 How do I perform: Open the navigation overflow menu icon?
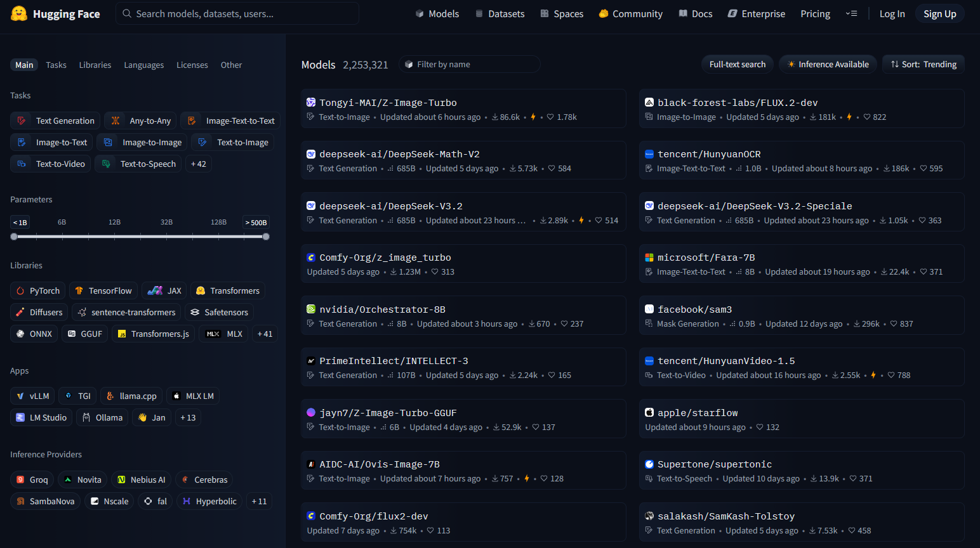(851, 14)
